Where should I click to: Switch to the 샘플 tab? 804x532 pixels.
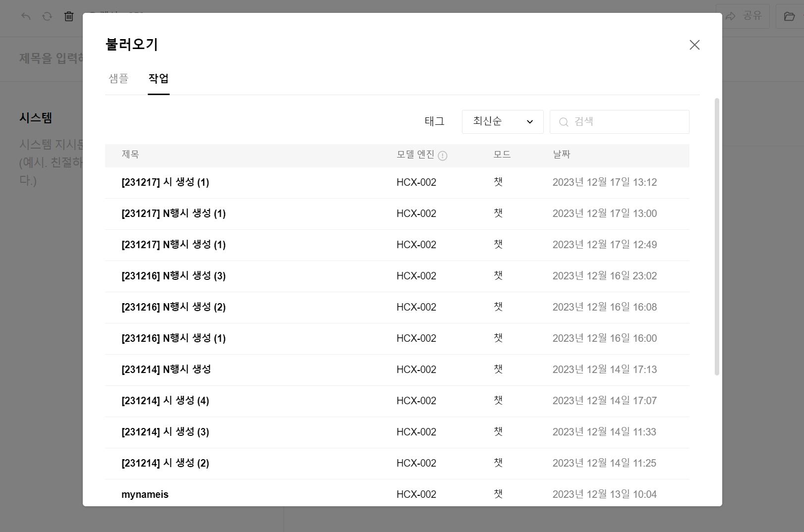[118, 78]
